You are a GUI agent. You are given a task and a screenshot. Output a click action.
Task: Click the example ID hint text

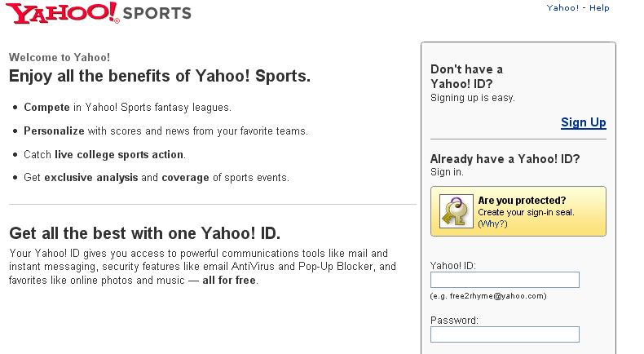coord(488,296)
